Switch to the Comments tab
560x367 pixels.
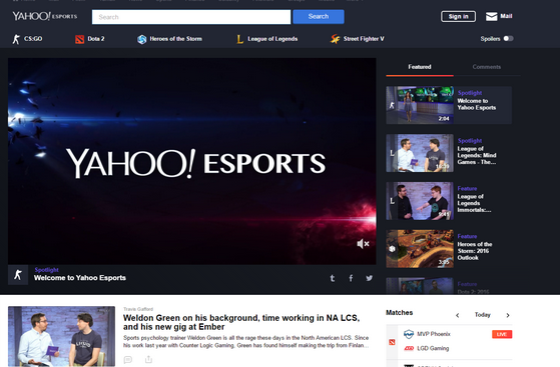pyautogui.click(x=486, y=67)
